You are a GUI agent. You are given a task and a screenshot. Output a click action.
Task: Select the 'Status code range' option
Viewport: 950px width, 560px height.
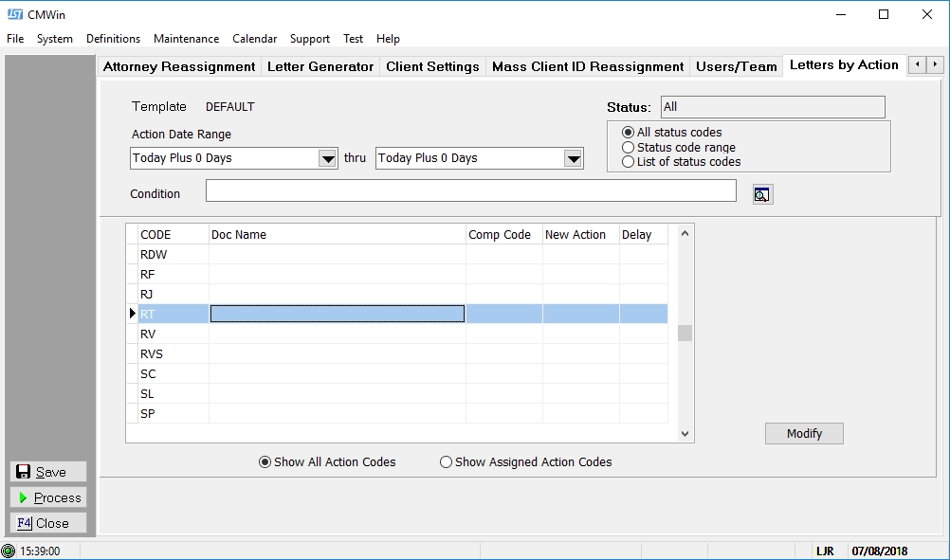click(628, 148)
